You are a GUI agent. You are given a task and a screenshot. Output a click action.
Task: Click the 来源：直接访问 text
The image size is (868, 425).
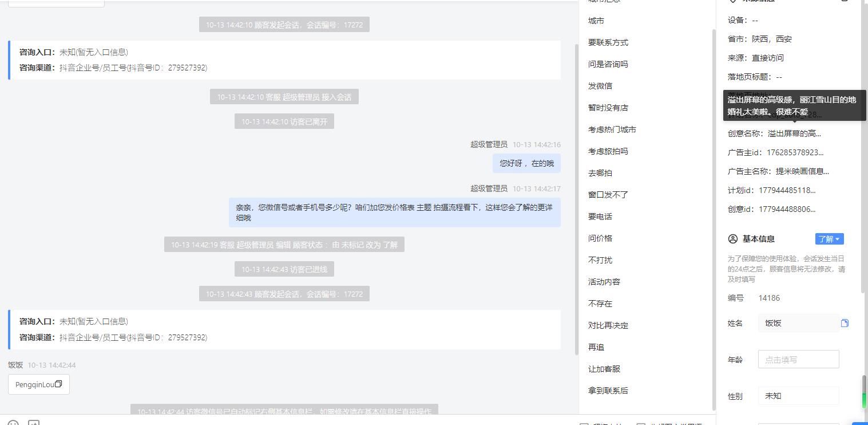(756, 58)
